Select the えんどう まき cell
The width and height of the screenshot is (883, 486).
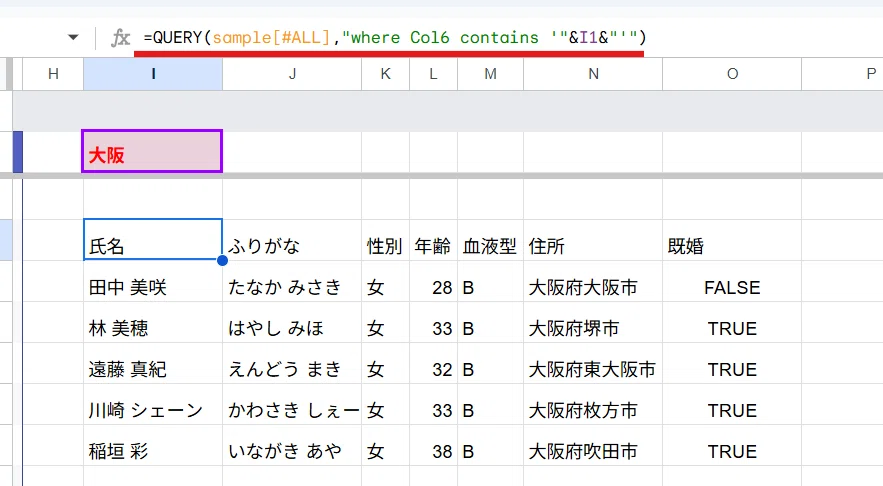click(x=292, y=363)
